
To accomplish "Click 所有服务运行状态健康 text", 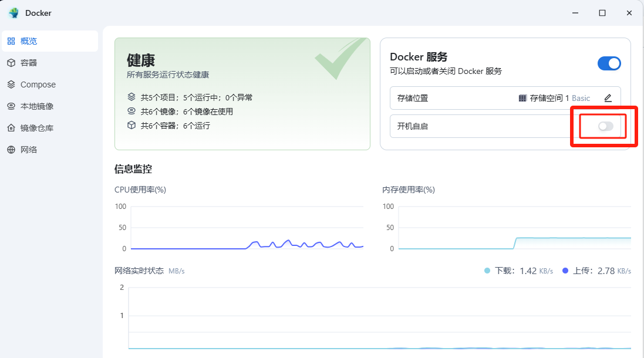I will (x=167, y=75).
